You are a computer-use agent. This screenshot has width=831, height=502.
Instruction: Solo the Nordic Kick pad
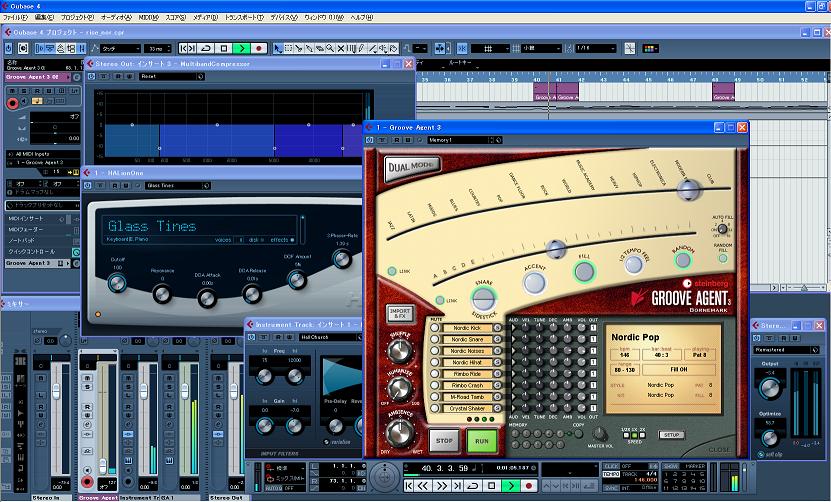coord(497,328)
